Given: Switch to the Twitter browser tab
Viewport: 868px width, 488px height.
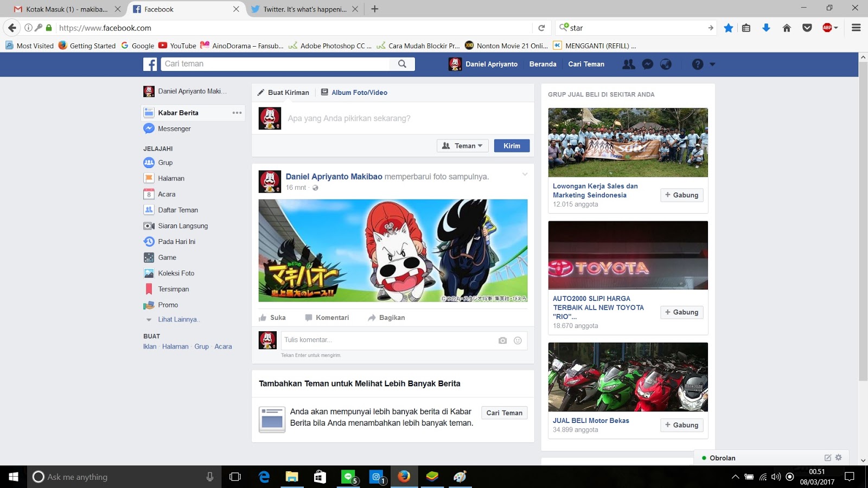Looking at the screenshot, I should (x=305, y=9).
